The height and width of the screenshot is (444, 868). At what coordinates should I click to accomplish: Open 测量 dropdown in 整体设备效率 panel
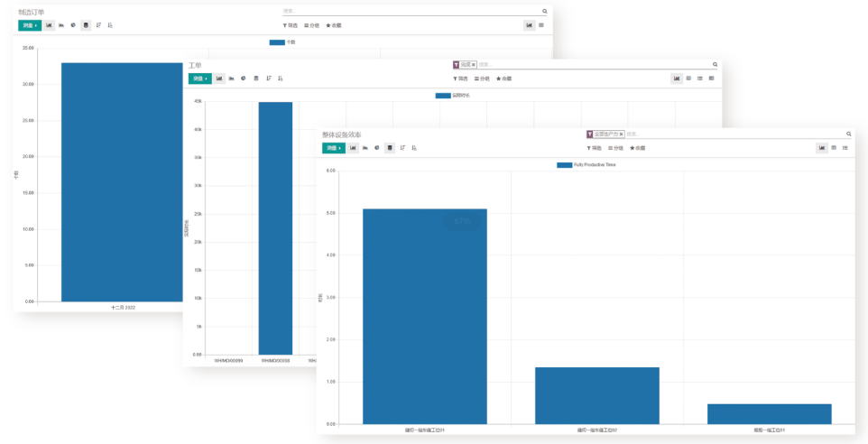tap(334, 148)
